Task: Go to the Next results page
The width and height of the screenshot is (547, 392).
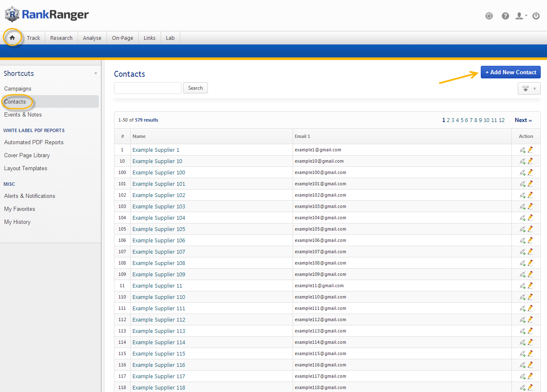Action: (523, 120)
